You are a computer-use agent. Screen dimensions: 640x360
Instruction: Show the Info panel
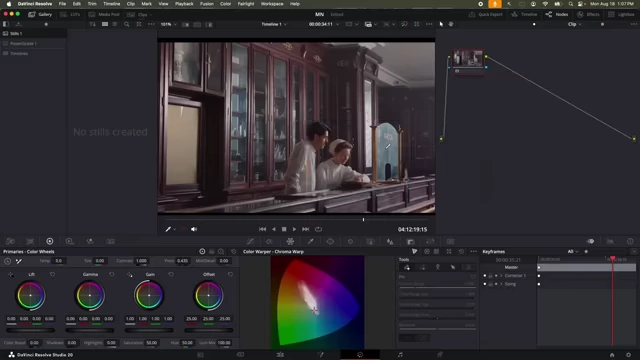630,241
